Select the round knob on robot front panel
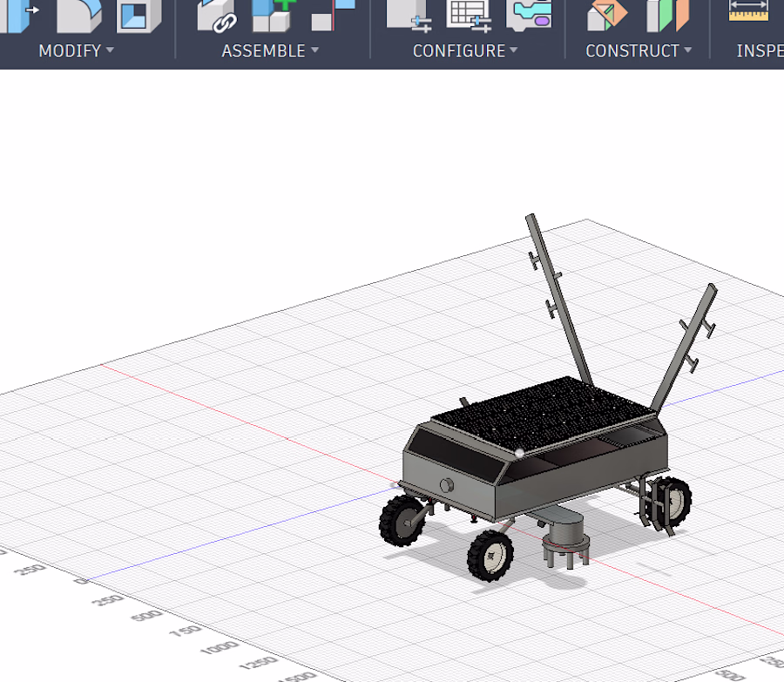 point(447,485)
